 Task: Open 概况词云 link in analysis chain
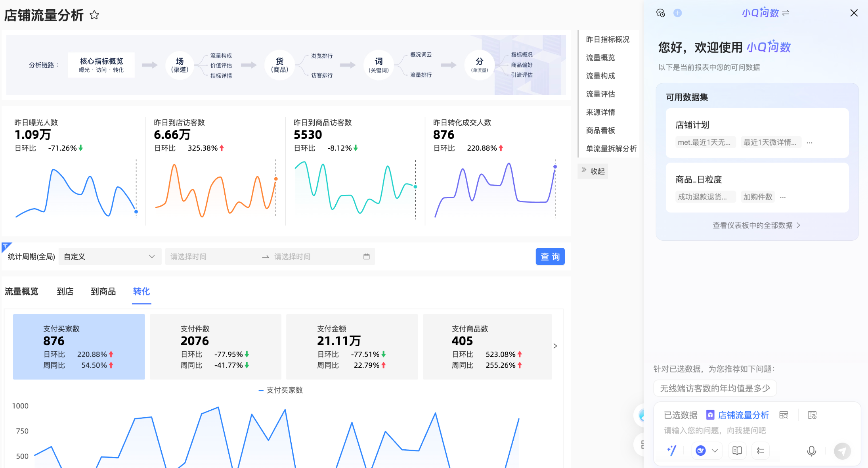tap(421, 55)
